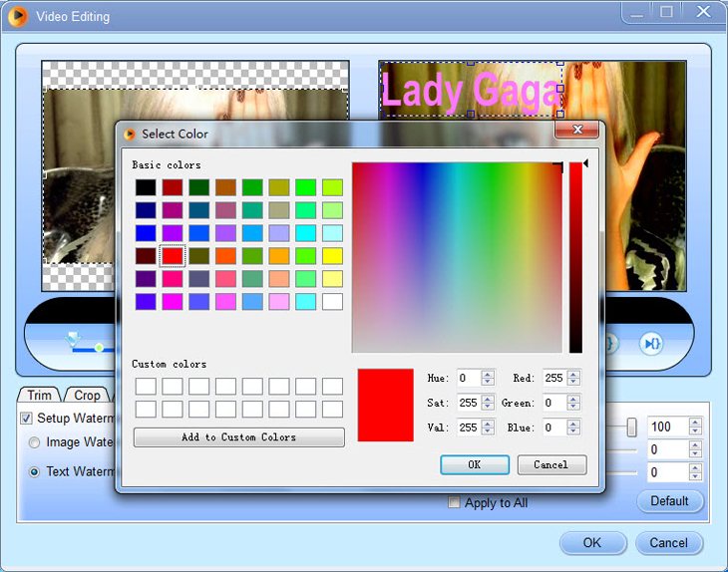Pick the yellow basic color swatch

pos(332,256)
